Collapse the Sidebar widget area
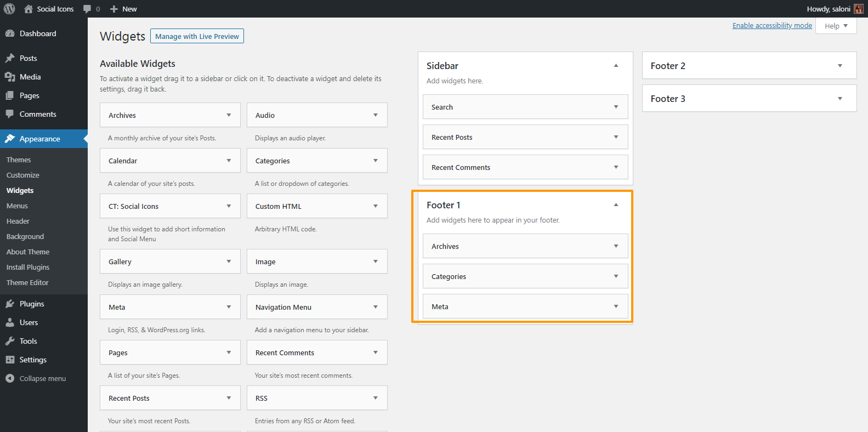The image size is (868, 432). tap(616, 65)
